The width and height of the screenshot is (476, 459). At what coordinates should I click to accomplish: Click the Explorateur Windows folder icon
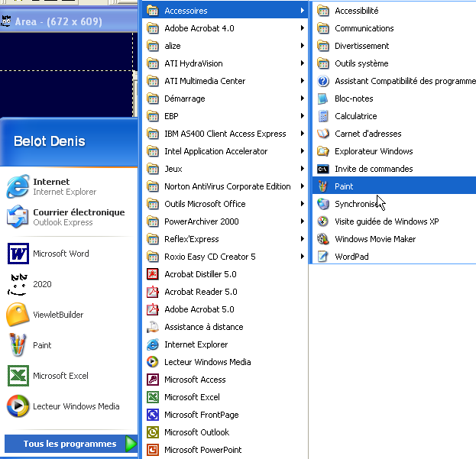click(x=322, y=151)
